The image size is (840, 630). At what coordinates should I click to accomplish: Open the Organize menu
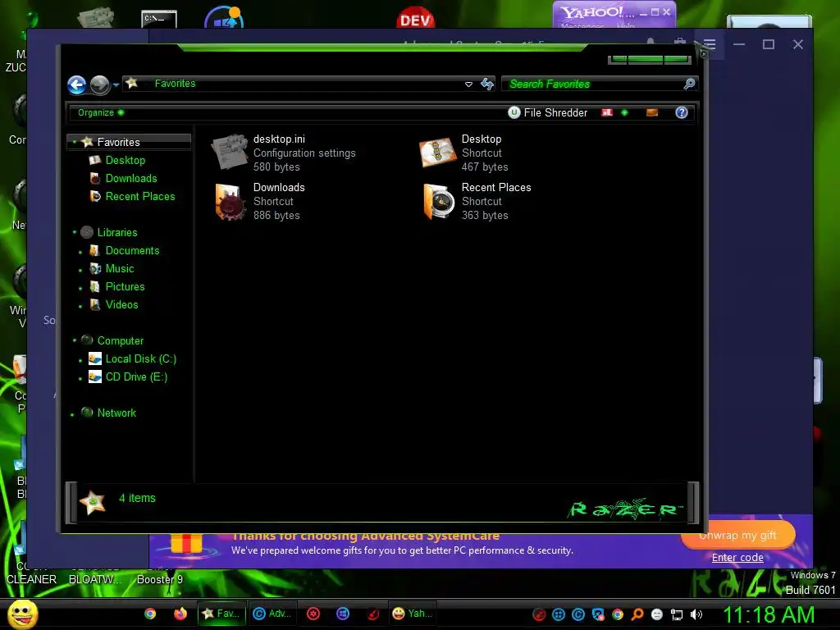click(x=100, y=112)
